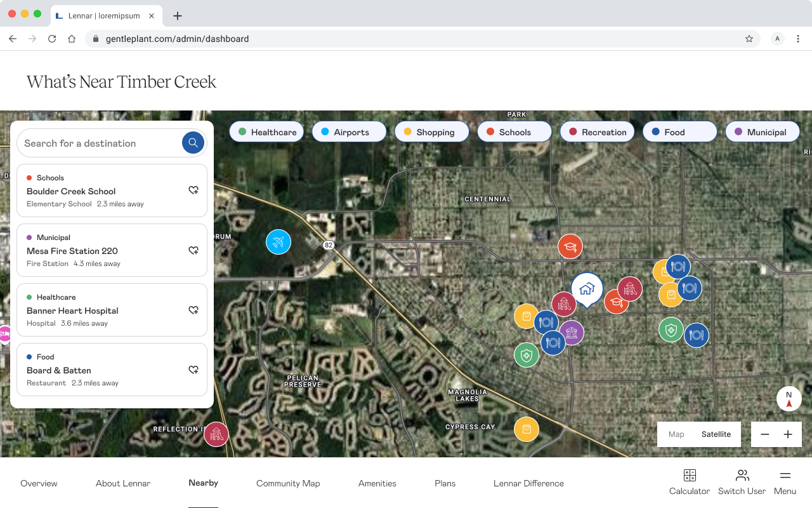The image size is (812, 508).
Task: Reload the page
Action: click(x=52, y=39)
